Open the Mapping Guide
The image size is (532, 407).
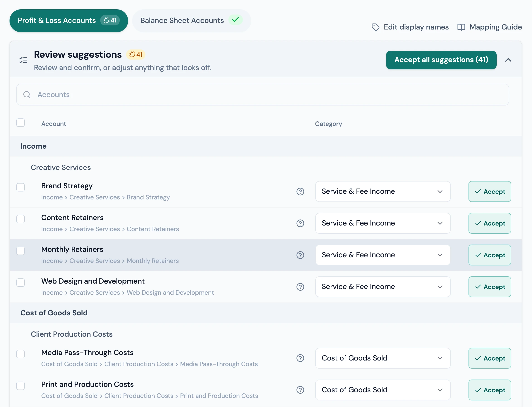[x=489, y=27]
